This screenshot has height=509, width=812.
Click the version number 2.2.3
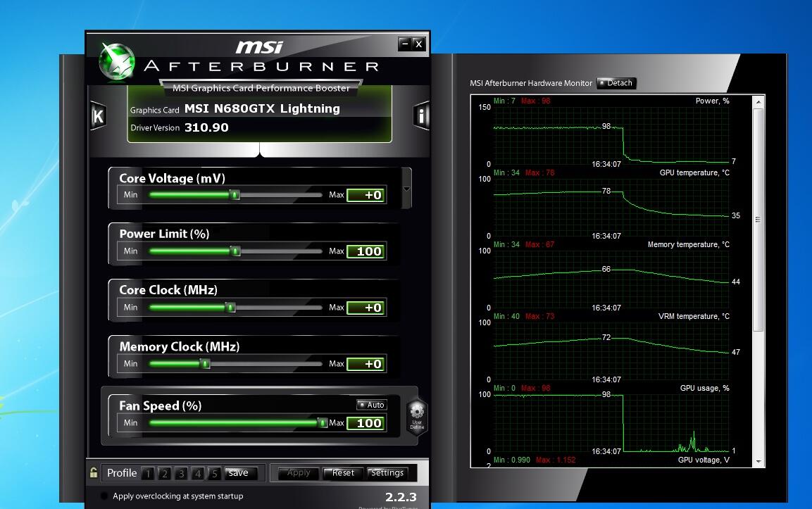tap(401, 497)
